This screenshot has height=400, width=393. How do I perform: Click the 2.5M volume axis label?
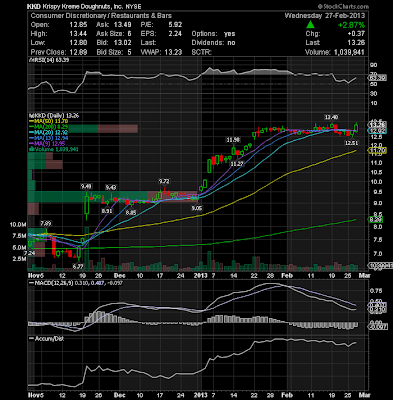tap(20, 259)
